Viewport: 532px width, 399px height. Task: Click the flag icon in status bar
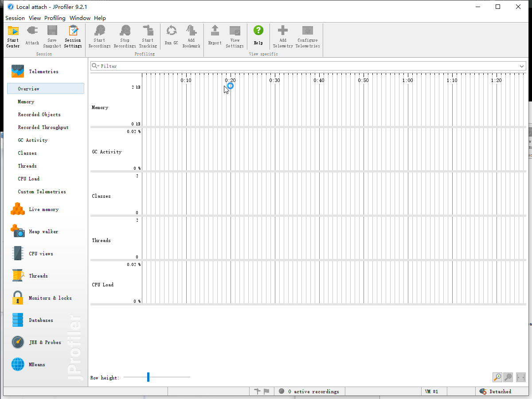266,391
